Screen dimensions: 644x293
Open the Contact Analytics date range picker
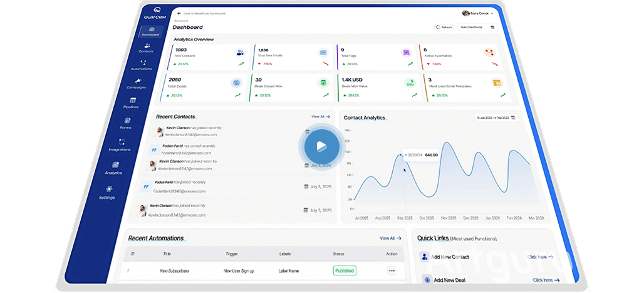(497, 117)
